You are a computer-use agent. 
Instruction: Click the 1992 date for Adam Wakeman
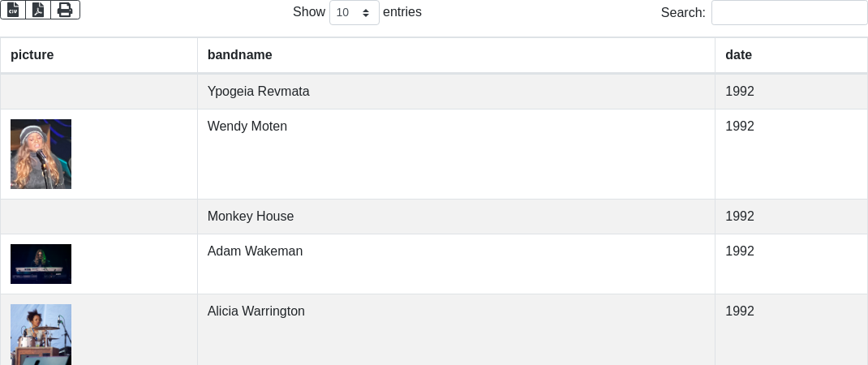click(740, 251)
